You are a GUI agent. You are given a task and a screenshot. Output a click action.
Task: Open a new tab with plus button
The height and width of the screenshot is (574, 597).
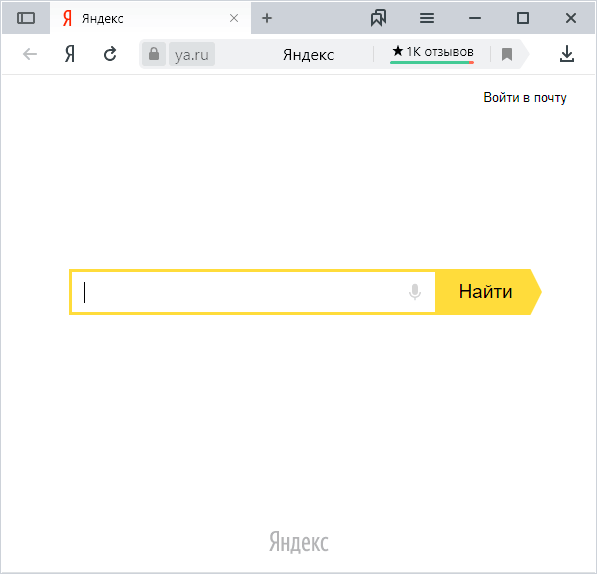(267, 18)
